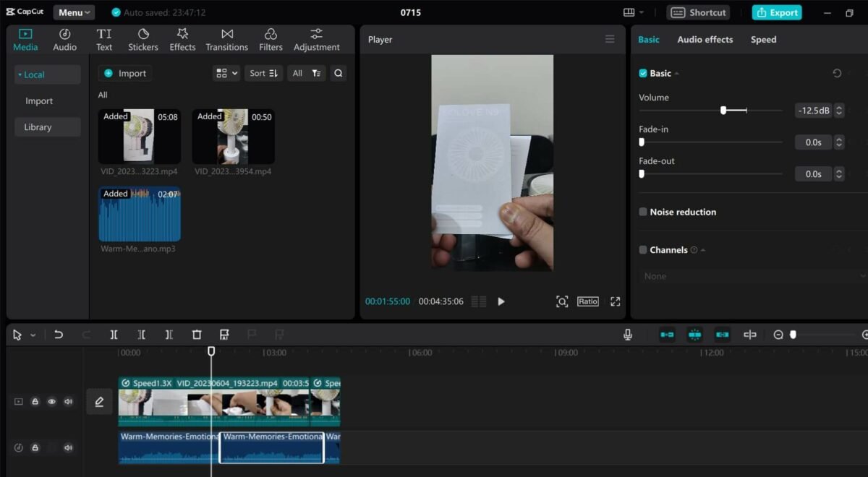Select the Filters panel
Image resolution: width=868 pixels, height=477 pixels.
[271, 39]
